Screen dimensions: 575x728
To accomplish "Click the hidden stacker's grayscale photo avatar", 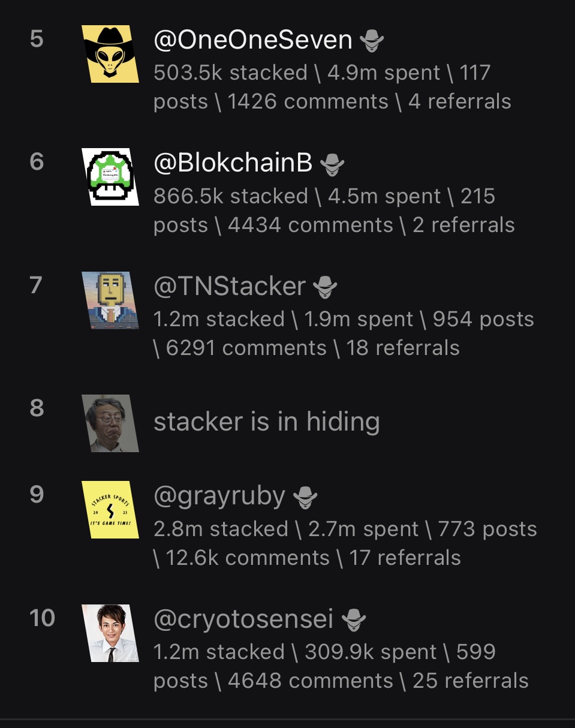I will click(110, 423).
